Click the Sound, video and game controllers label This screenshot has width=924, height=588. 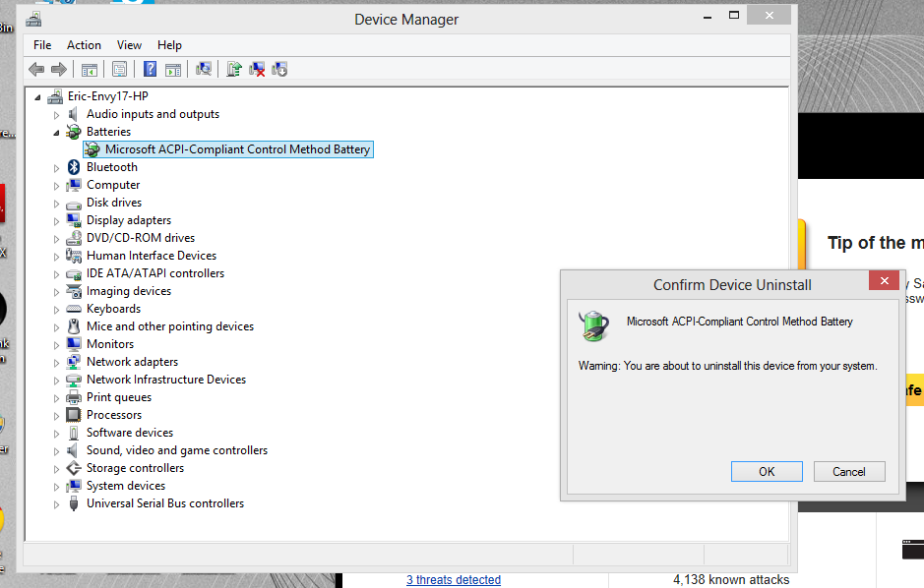point(177,450)
